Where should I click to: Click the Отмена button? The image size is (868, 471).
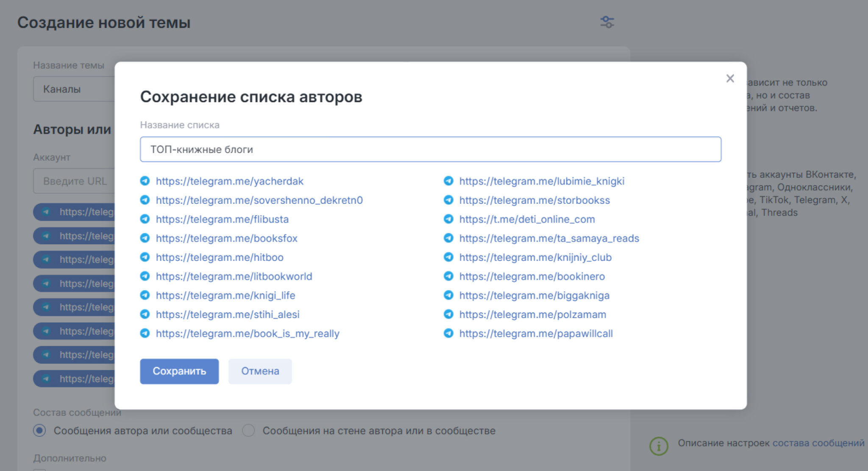click(x=260, y=371)
